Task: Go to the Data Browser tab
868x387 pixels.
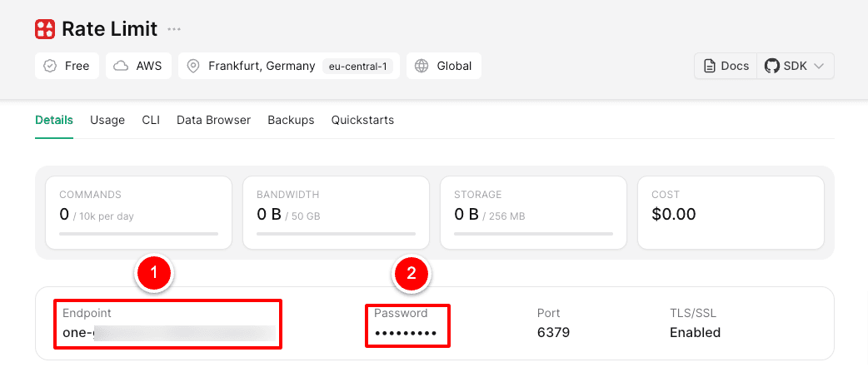Action: pos(213,120)
